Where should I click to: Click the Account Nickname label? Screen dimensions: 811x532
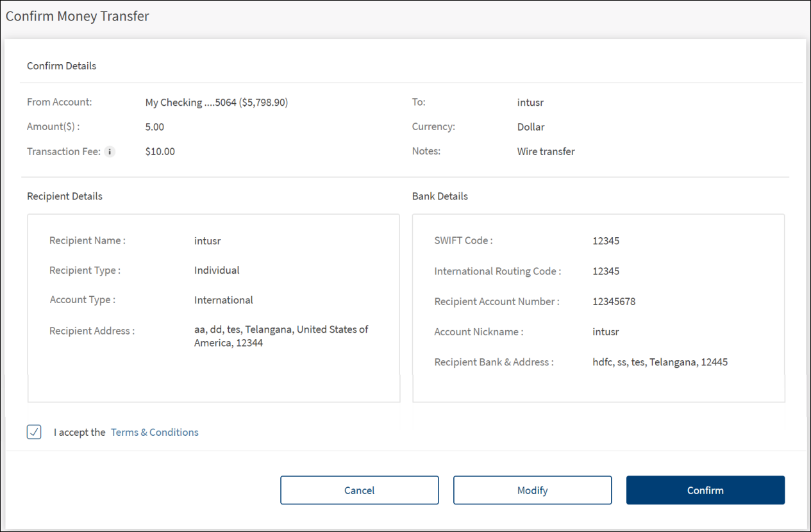[x=479, y=332]
